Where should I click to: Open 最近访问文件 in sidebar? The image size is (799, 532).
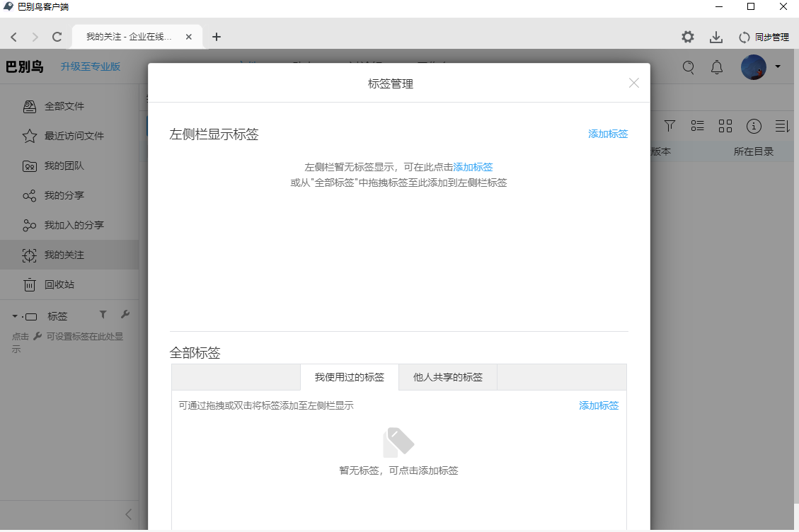tap(69, 136)
